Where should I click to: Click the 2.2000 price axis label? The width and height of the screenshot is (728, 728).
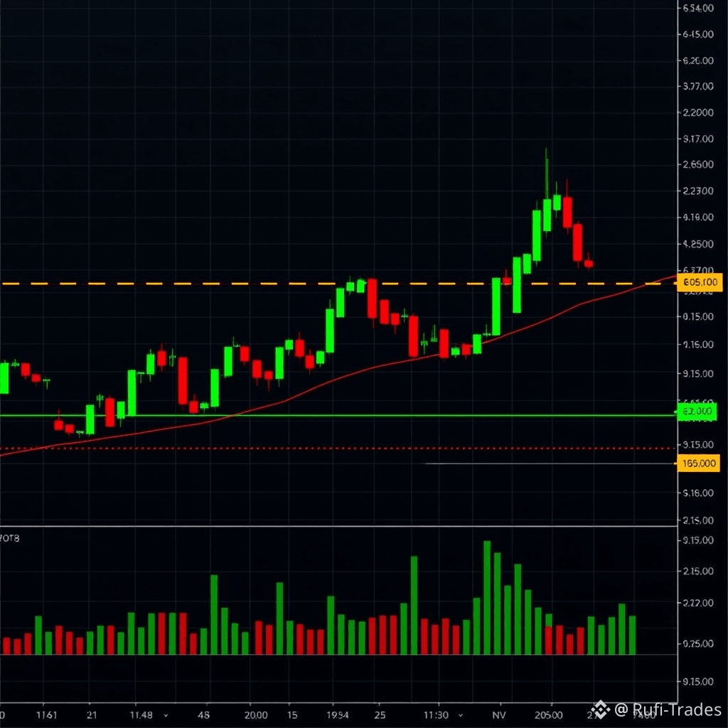pos(698,112)
